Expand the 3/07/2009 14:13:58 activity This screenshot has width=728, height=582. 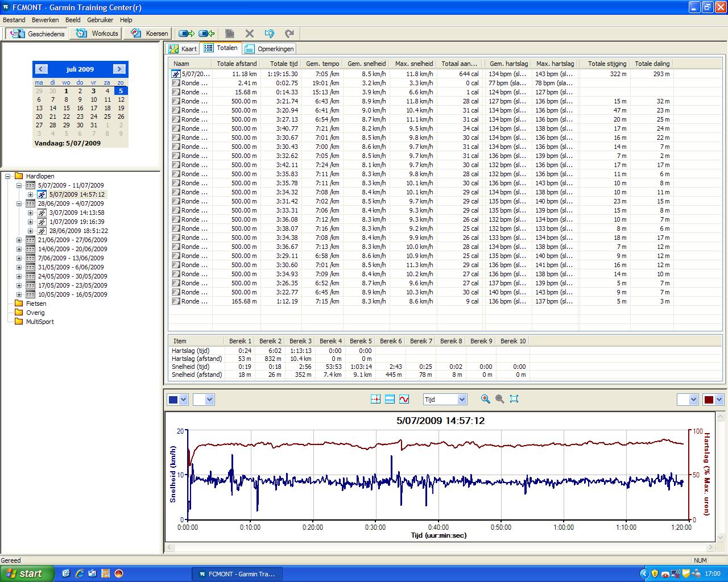point(30,213)
